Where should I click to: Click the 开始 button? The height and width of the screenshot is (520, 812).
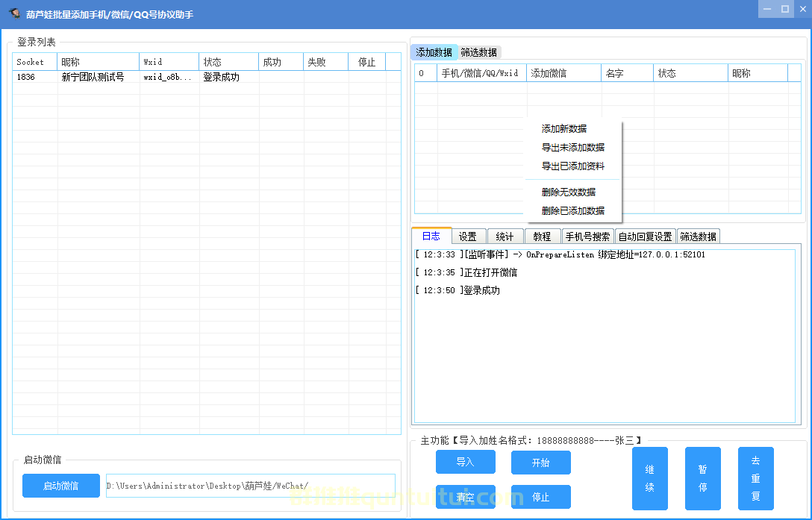[x=540, y=463]
